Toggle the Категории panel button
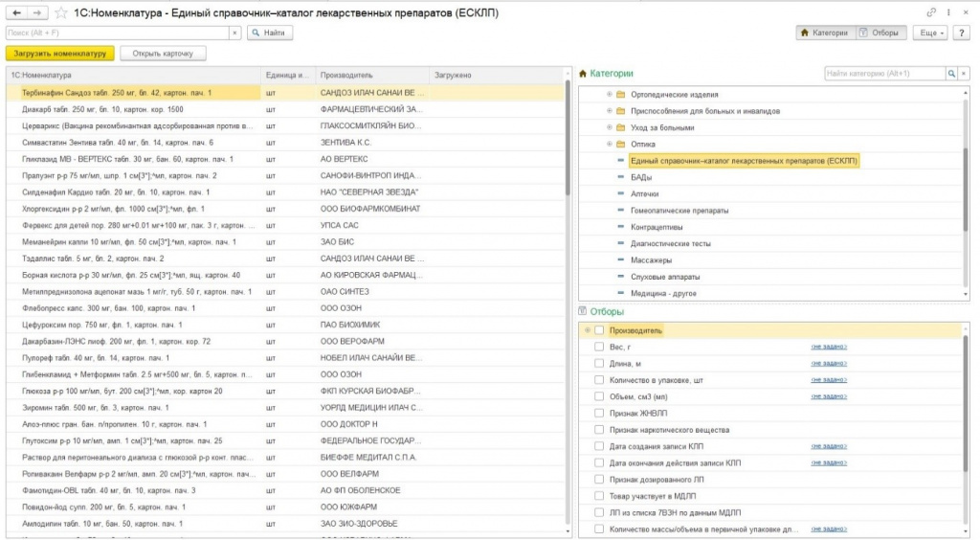This screenshot has width=980, height=540. 824,33
